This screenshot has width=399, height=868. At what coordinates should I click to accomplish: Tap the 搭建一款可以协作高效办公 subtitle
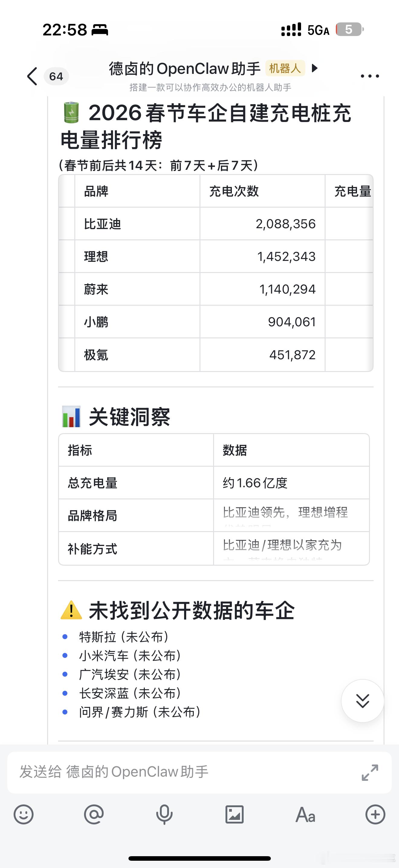coord(210,87)
